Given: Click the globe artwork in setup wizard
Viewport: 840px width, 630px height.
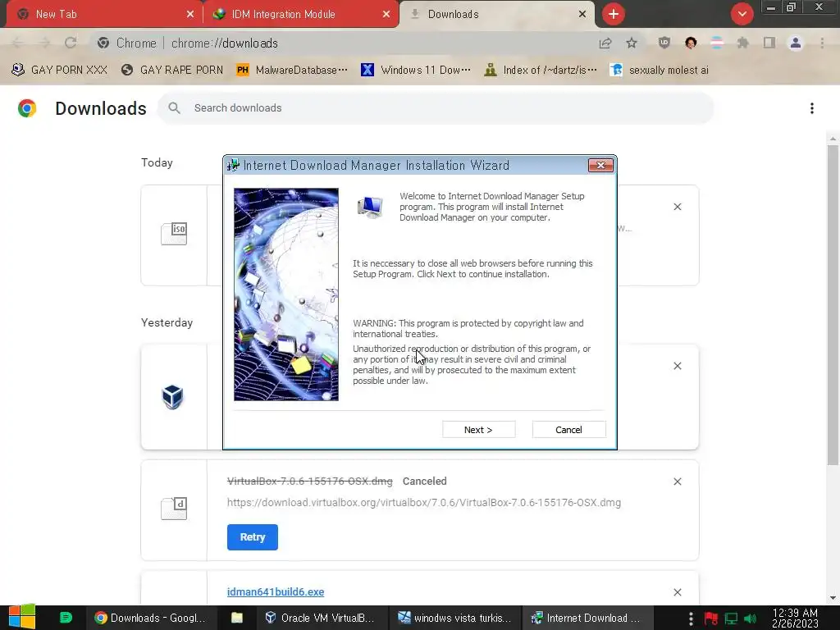Looking at the screenshot, I should (286, 294).
